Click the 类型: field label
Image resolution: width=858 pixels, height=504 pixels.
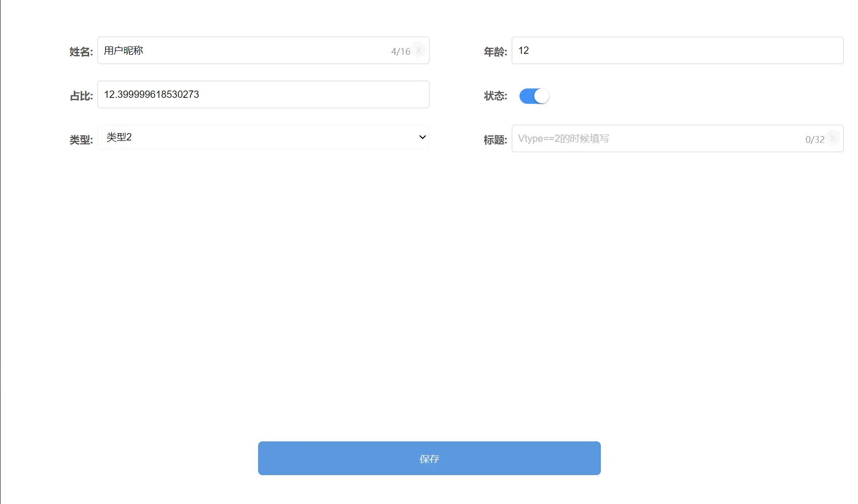coord(81,140)
